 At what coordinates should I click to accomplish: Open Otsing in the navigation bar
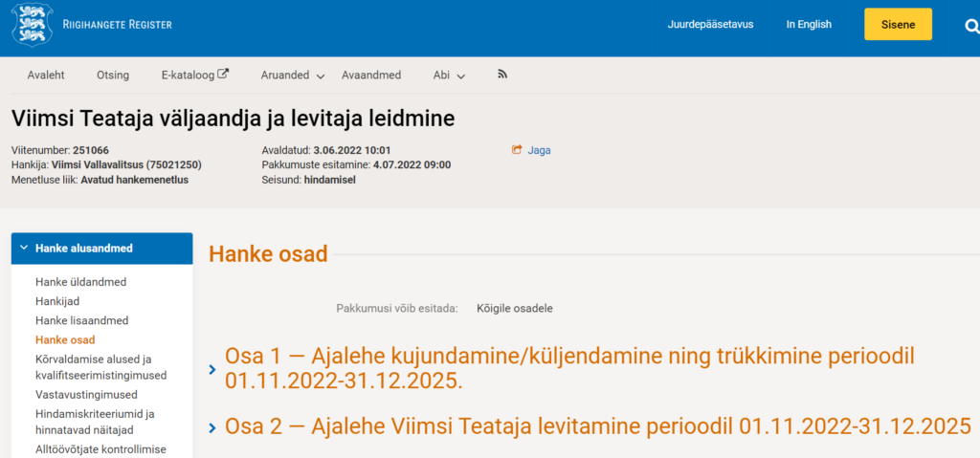[113, 75]
